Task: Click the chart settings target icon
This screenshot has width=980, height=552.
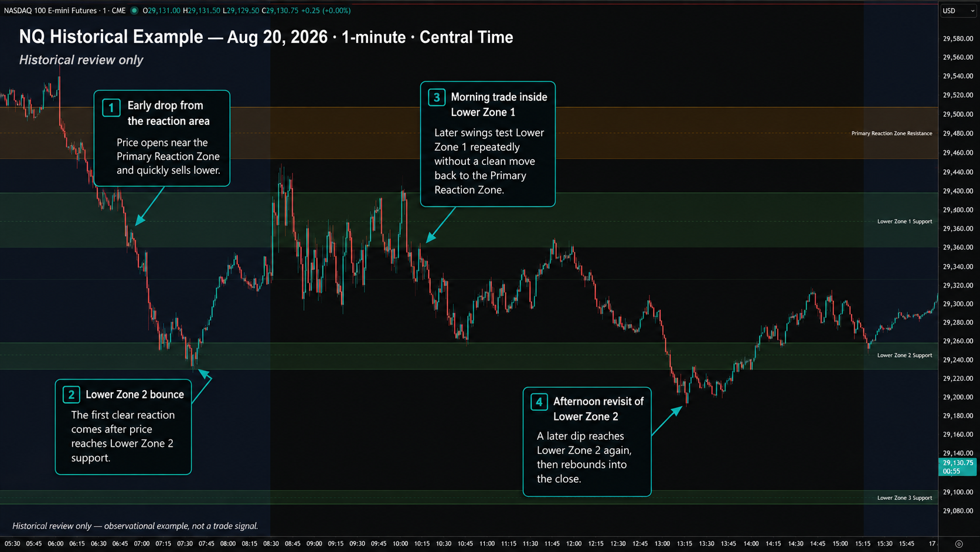Action: (959, 544)
